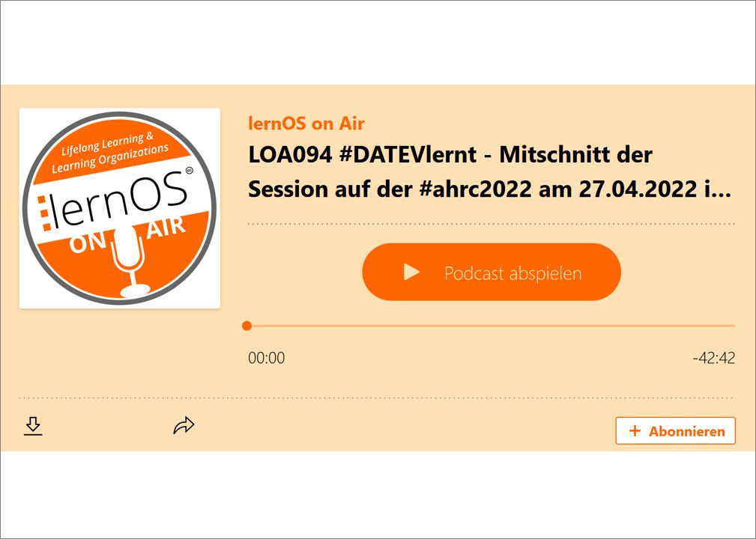Image resolution: width=756 pixels, height=539 pixels.
Task: Seek near the end of the progress track
Action: pyautogui.click(x=723, y=326)
